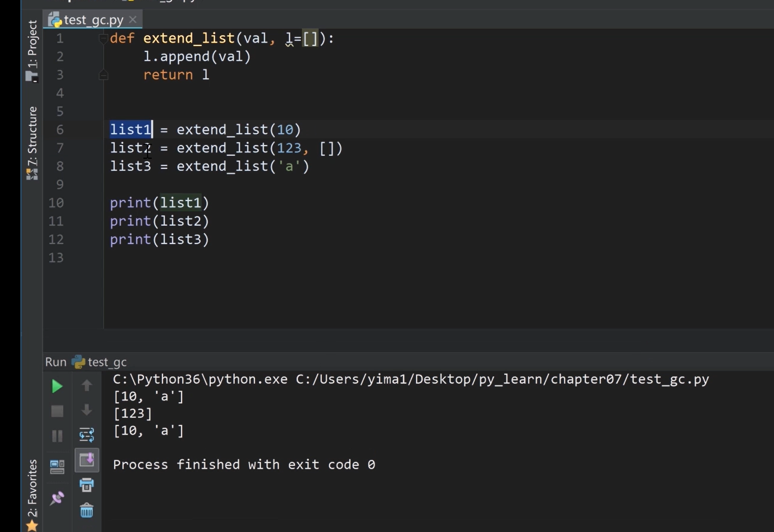Select the test_gc tab in Run panel
Screen dimensions: 774x532
point(99,362)
